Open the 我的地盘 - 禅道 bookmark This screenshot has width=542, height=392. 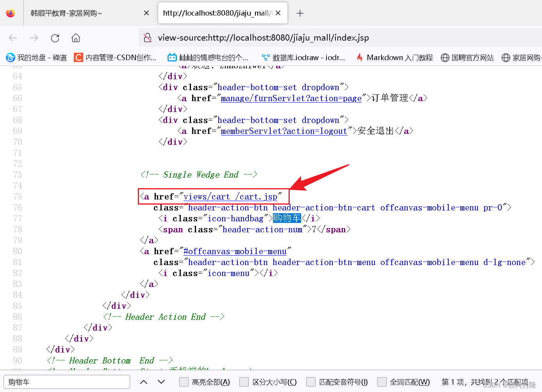(36, 58)
